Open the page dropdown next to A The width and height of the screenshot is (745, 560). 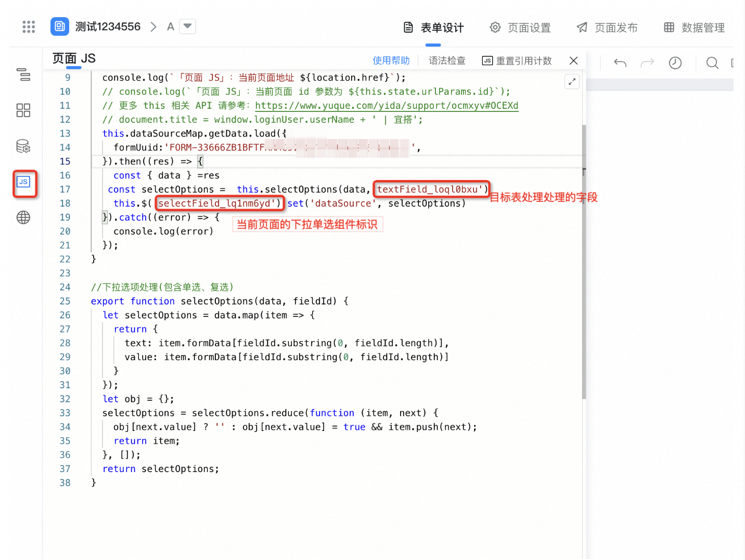coord(187,26)
